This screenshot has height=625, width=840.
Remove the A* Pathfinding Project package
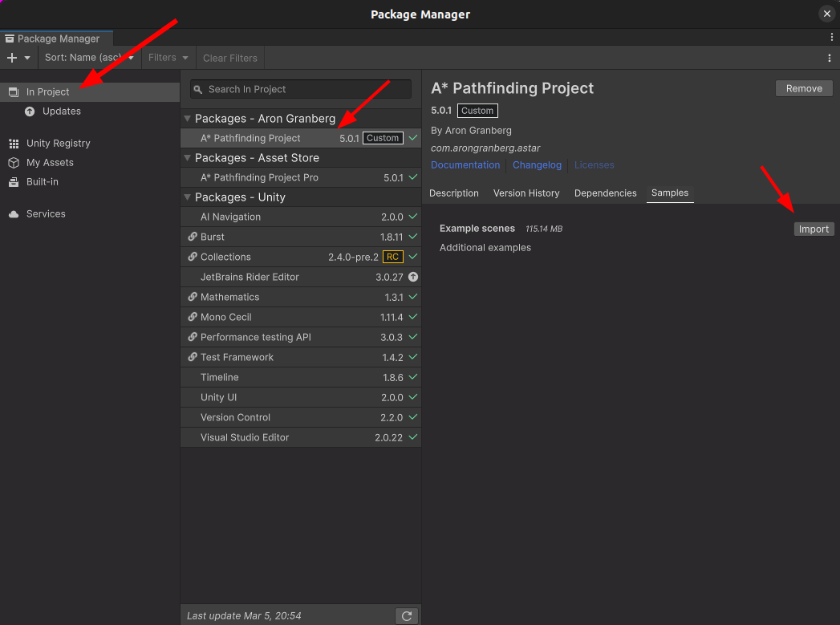[803, 88]
